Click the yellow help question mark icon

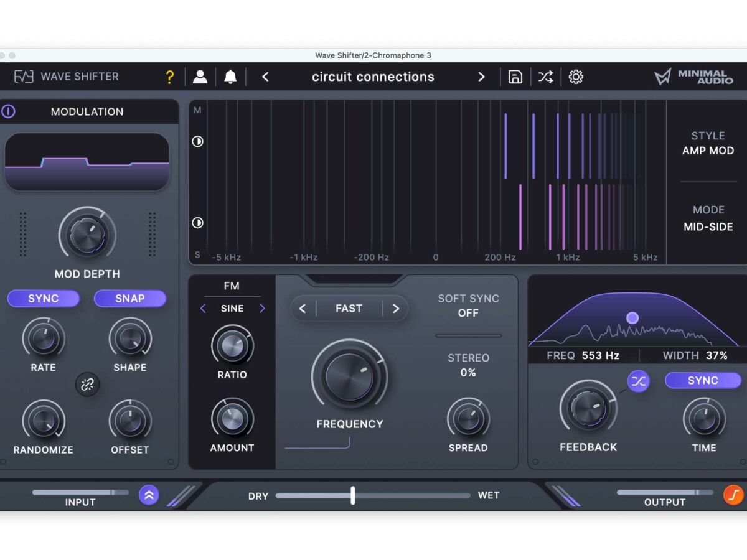[169, 77]
